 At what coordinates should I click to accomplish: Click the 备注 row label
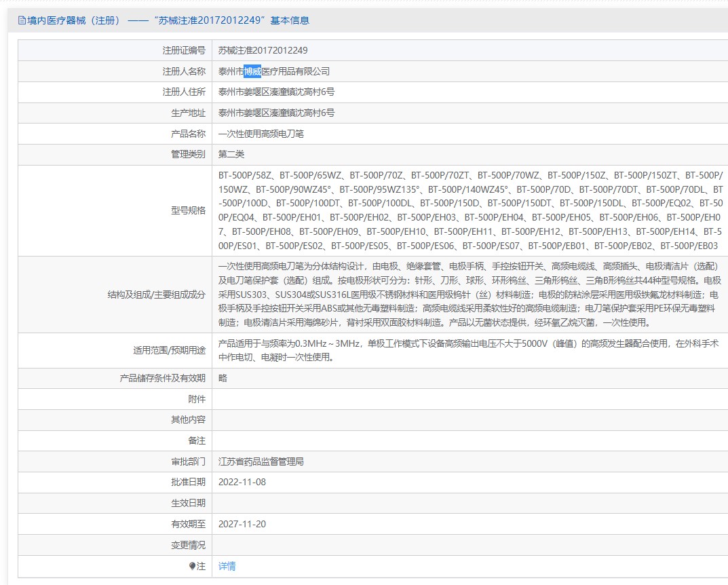197,440
